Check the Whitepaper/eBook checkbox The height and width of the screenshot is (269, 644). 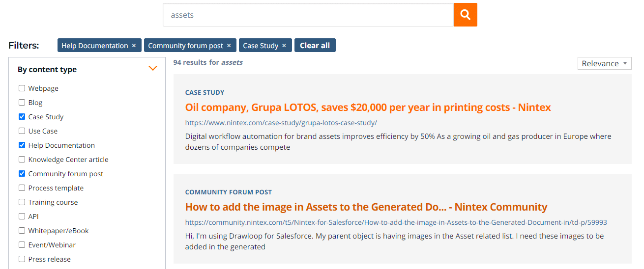(x=22, y=231)
